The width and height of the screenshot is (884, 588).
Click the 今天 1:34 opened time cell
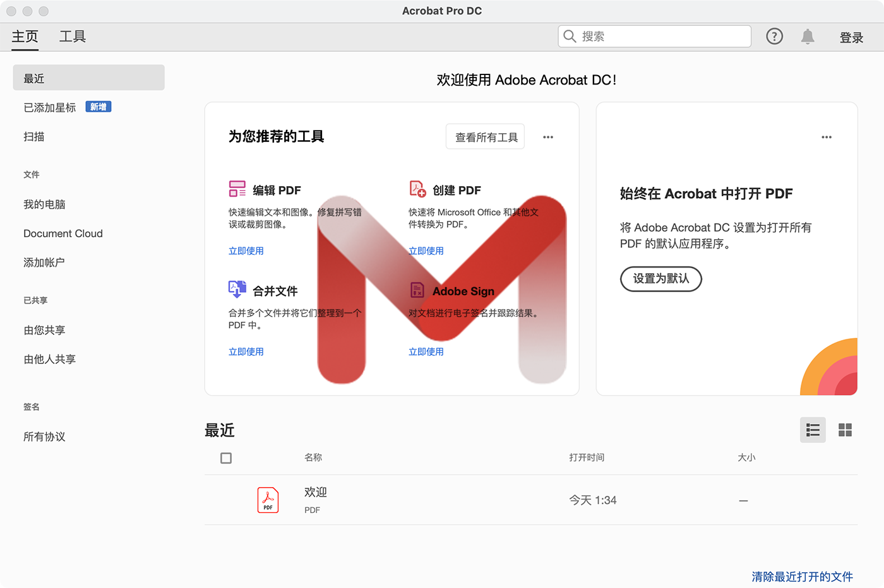[x=593, y=500]
